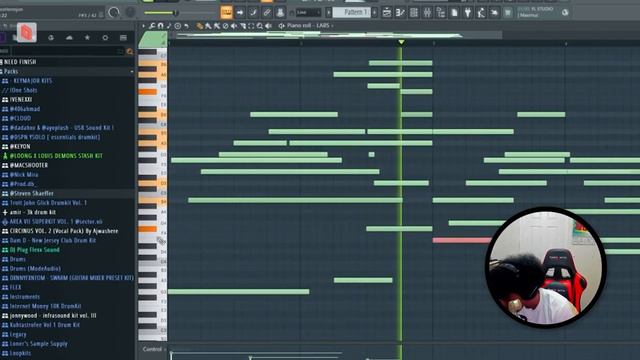Open the shopping cart content library icon

507,13
